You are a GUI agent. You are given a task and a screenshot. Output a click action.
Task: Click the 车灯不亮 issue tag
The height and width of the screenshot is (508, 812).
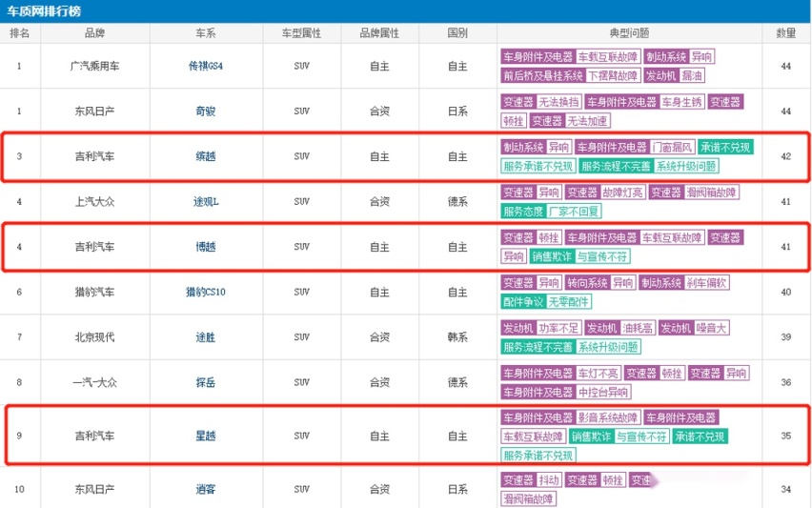[599, 373]
